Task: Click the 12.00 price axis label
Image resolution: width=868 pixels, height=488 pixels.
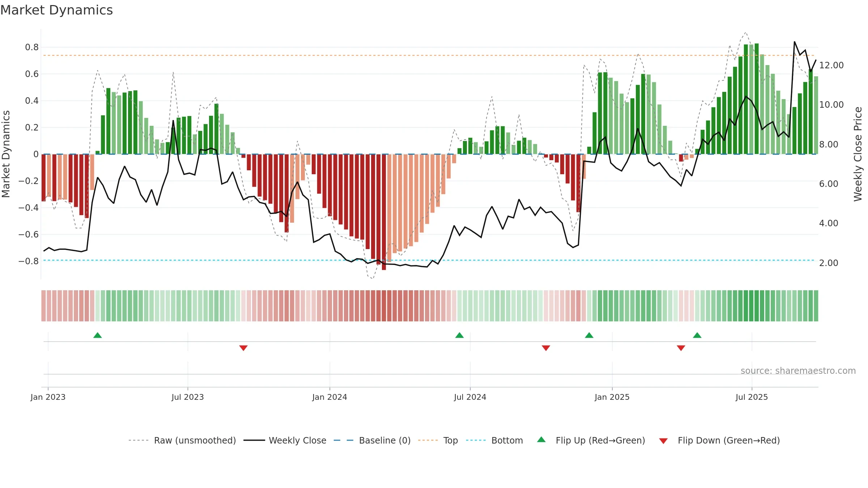Action: point(831,65)
